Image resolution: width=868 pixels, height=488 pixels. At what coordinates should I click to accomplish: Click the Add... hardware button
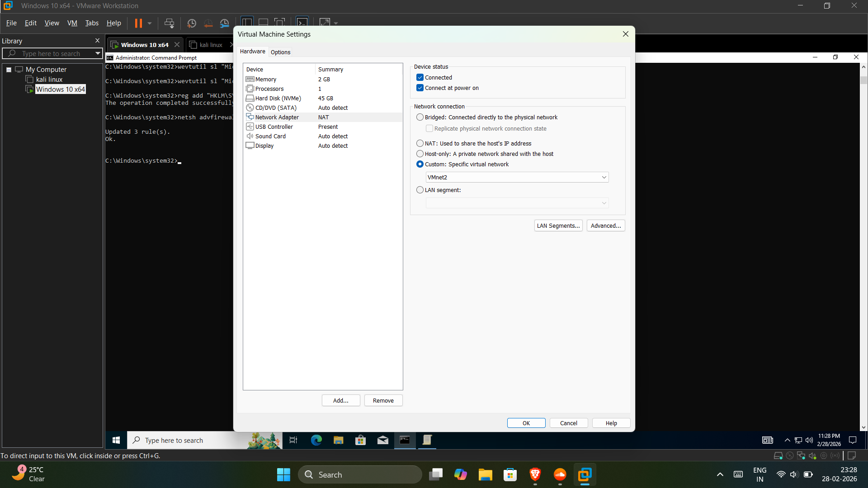(341, 400)
